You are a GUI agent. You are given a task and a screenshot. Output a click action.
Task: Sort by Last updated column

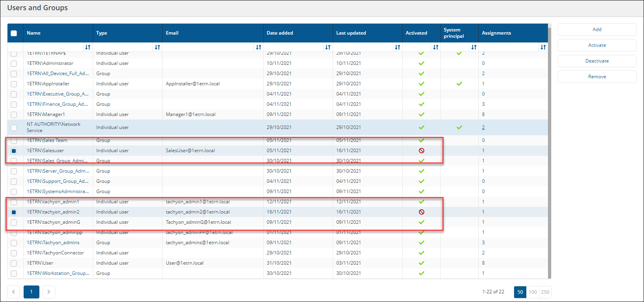point(398,47)
